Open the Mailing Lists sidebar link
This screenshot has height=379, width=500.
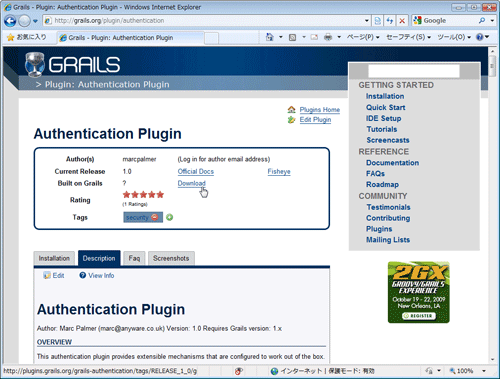[x=388, y=240]
